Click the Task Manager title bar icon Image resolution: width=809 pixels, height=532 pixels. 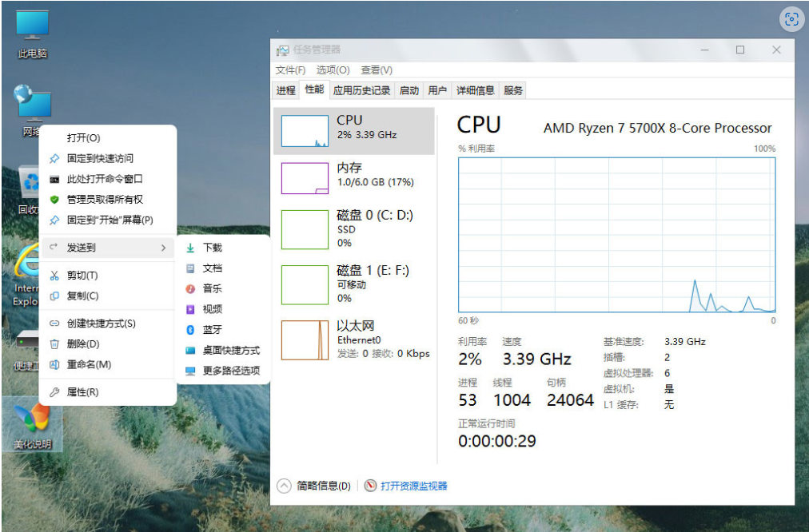(282, 50)
